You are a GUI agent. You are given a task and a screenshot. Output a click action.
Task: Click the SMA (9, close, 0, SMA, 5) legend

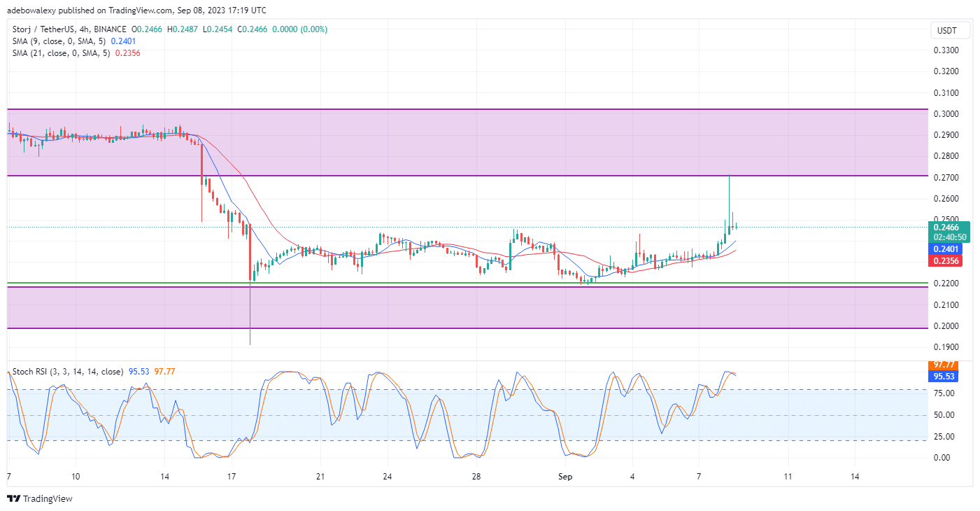[x=59, y=41]
